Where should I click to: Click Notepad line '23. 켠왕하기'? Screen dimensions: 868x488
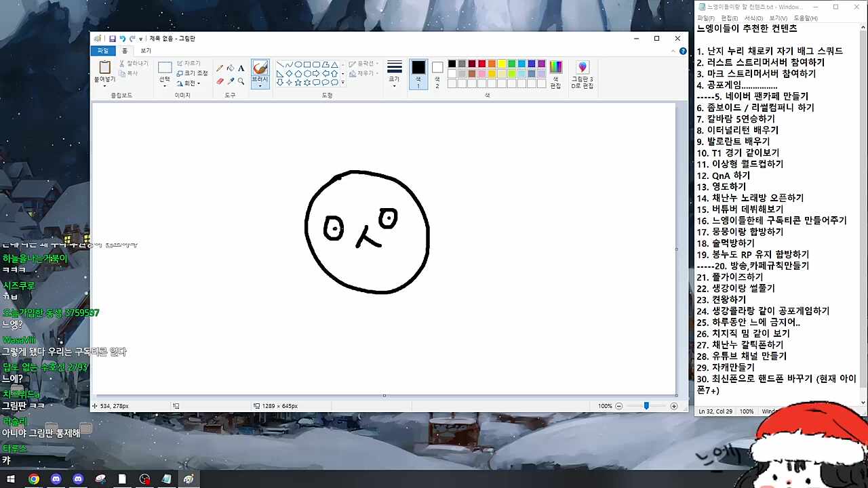click(x=721, y=299)
